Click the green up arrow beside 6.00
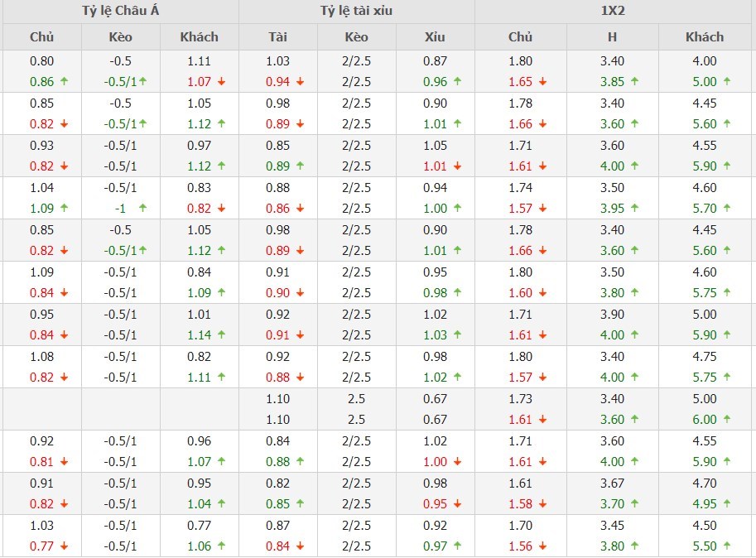 tap(727, 420)
